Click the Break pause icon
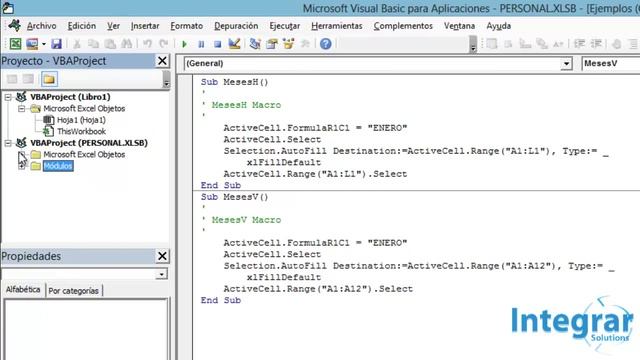640x360 pixels. (x=201, y=44)
